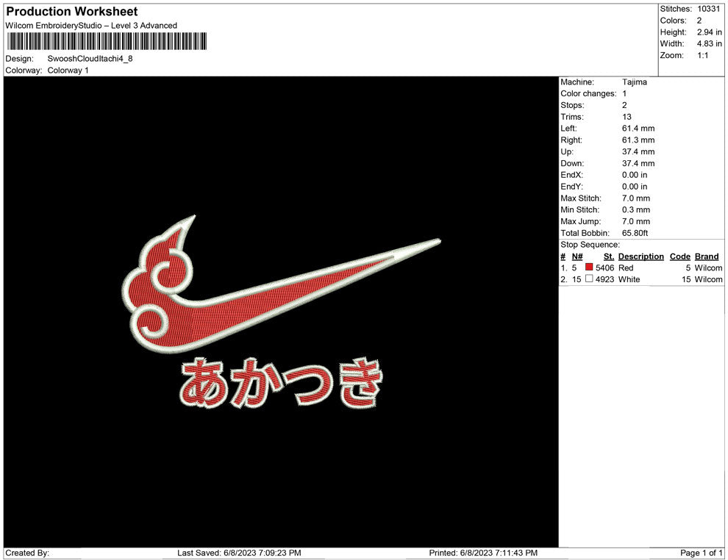Viewport: 728px width, 560px height.
Task: Click the Page 1 of 1 footer
Action: [x=702, y=553]
